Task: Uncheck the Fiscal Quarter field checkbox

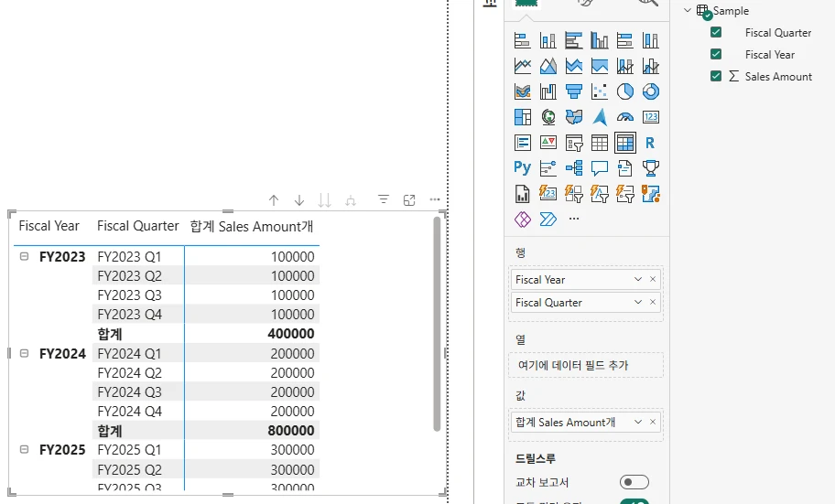Action: point(716,32)
